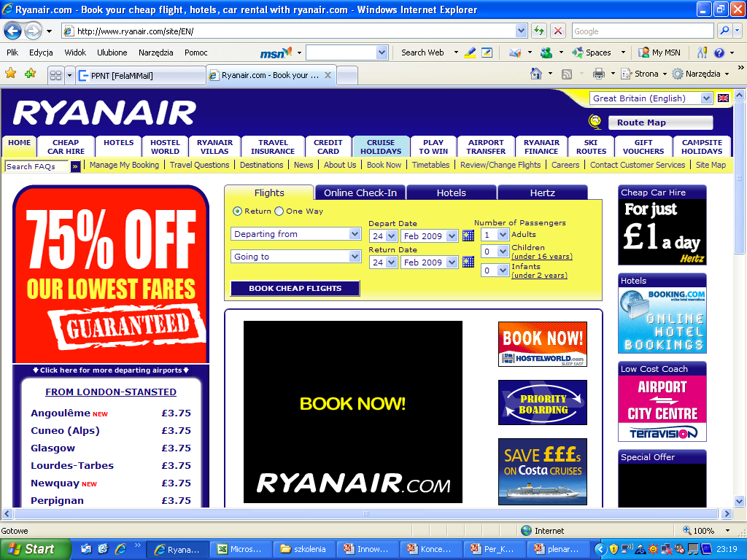This screenshot has height=560, width=747.
Task: Click the vertical scrollbar thumb
Action: click(739, 177)
